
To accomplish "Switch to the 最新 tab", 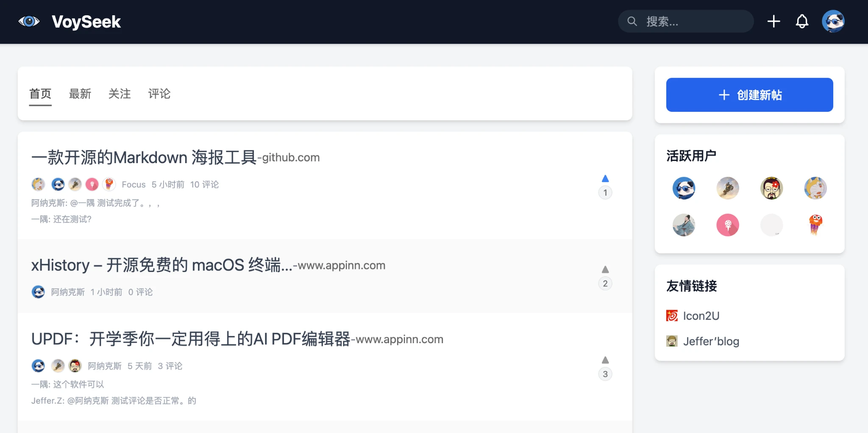I will (80, 94).
